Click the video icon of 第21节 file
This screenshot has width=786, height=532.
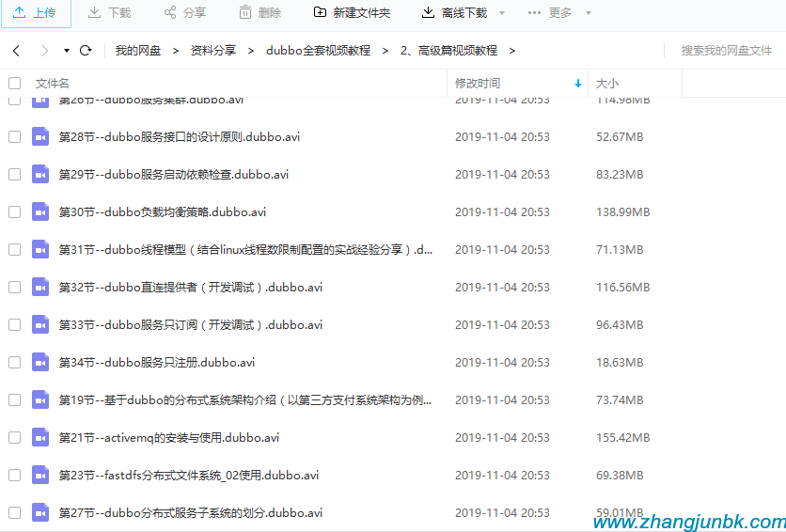(x=40, y=437)
